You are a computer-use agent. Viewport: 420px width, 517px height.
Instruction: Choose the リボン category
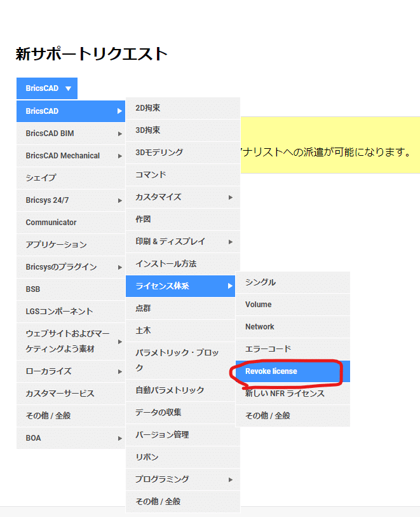coord(183,457)
